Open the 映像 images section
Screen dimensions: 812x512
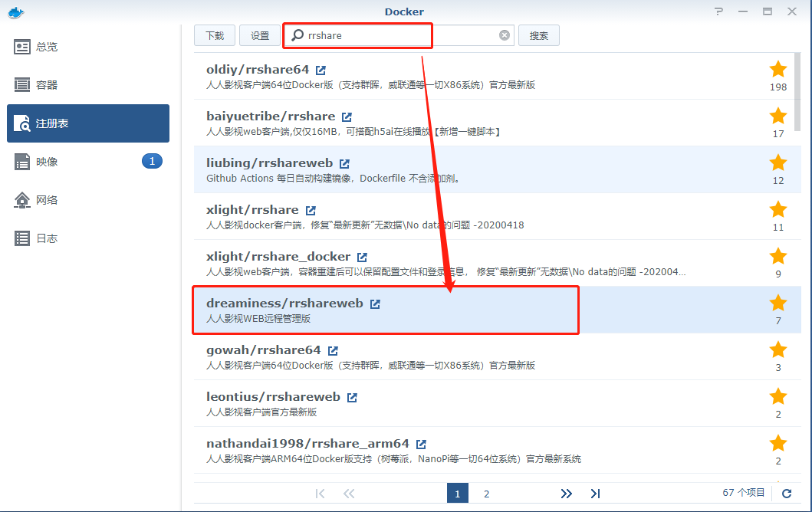click(88, 162)
